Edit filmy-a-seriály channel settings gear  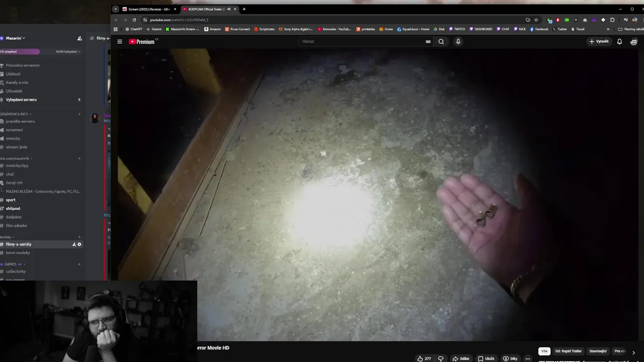coord(79,244)
